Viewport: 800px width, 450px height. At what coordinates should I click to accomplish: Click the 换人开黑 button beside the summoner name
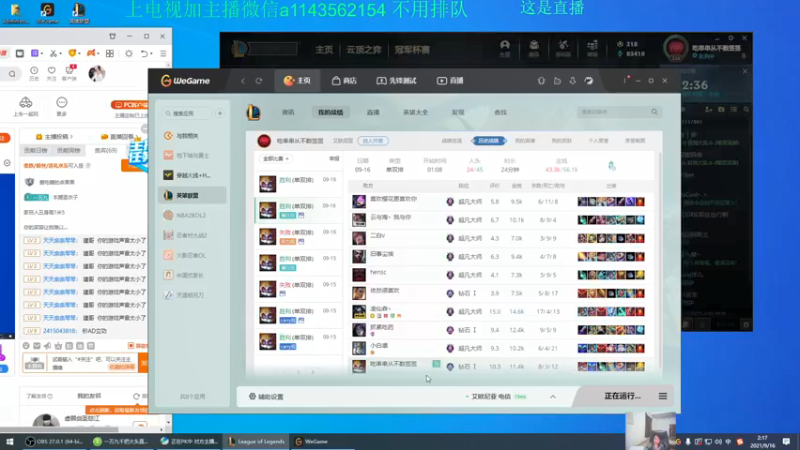[x=373, y=141]
